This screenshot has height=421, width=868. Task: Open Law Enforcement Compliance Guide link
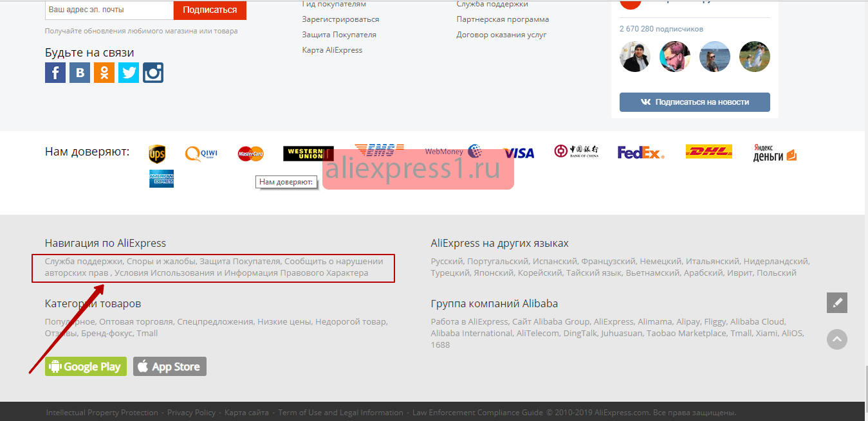tap(477, 413)
